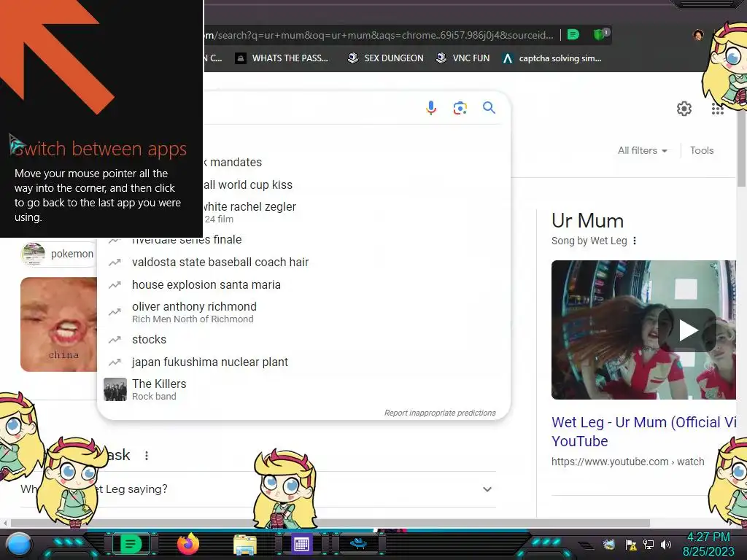Select suggestion valdosta state baseball coach hair
Screen dimensions: 747x560
click(x=304, y=262)
